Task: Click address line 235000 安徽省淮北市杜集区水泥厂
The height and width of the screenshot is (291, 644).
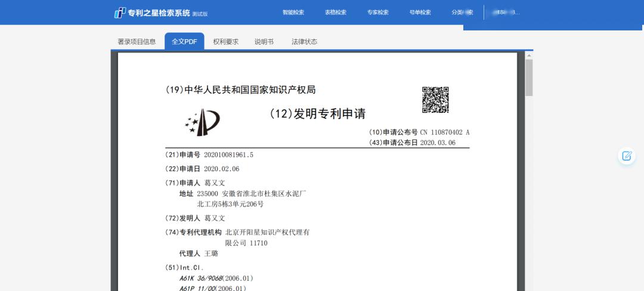Action: point(252,194)
